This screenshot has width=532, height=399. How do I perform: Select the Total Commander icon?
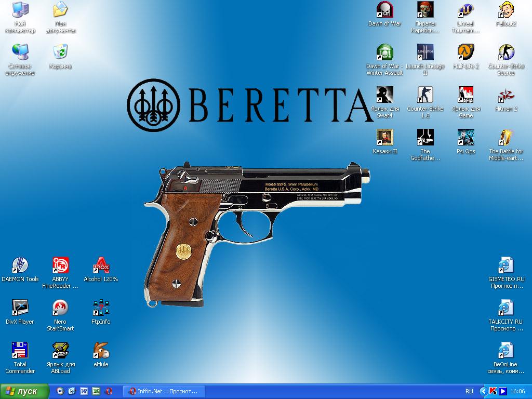(20, 351)
